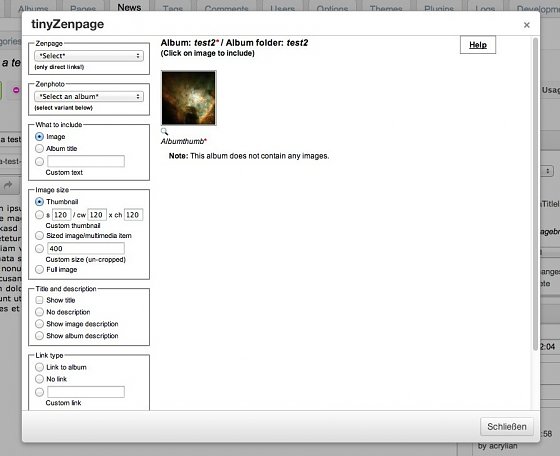Click the dialog's vertical scrollbar
This screenshot has width=560, height=456.
[x=535, y=193]
